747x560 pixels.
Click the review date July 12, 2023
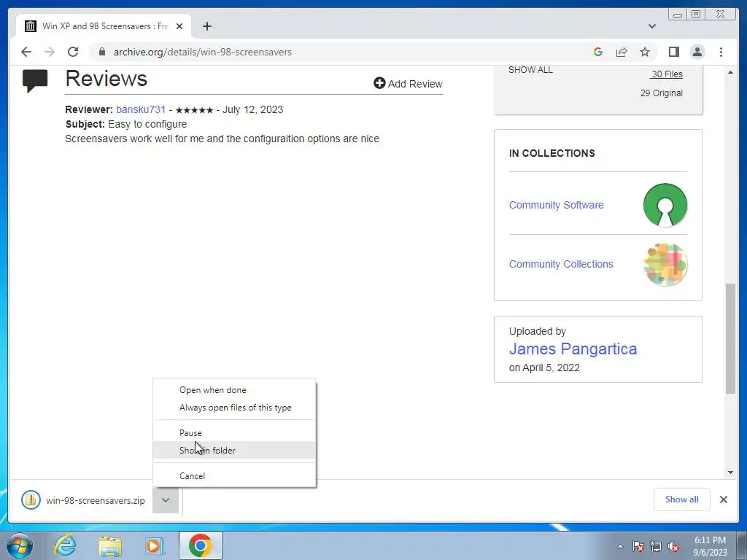coord(252,109)
